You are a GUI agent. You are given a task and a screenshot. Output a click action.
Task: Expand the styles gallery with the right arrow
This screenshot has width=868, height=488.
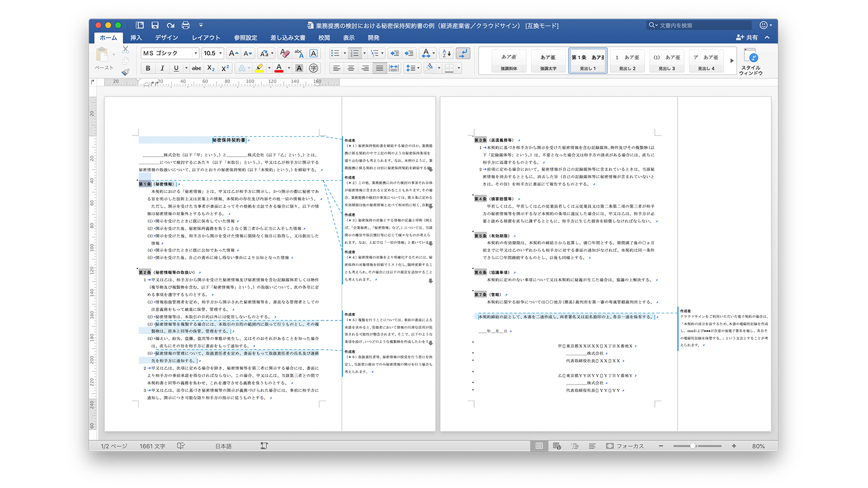click(x=731, y=61)
